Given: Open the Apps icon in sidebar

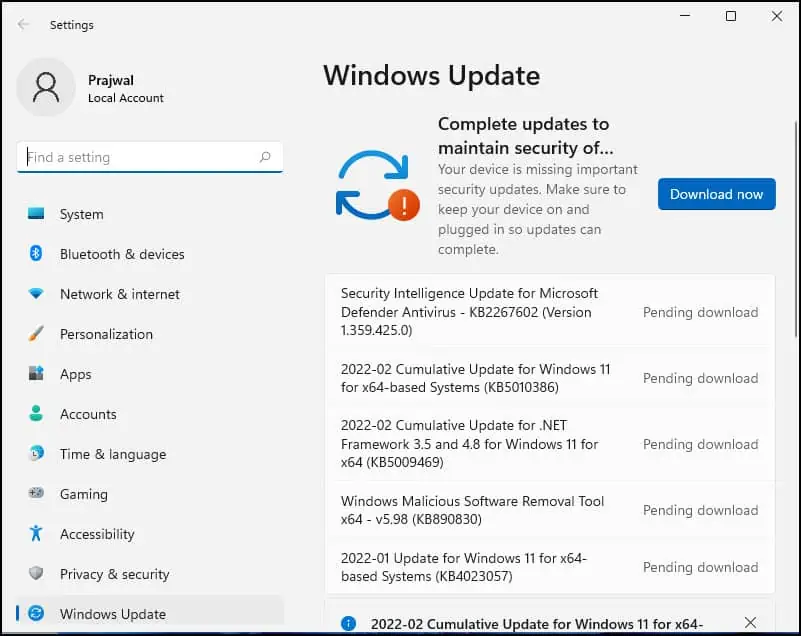Looking at the screenshot, I should click(x=37, y=374).
